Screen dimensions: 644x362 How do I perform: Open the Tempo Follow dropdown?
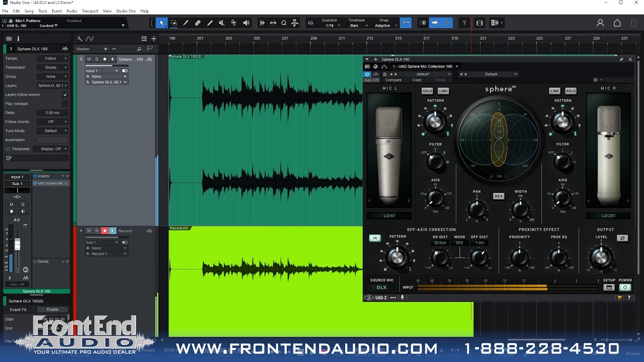52,58
